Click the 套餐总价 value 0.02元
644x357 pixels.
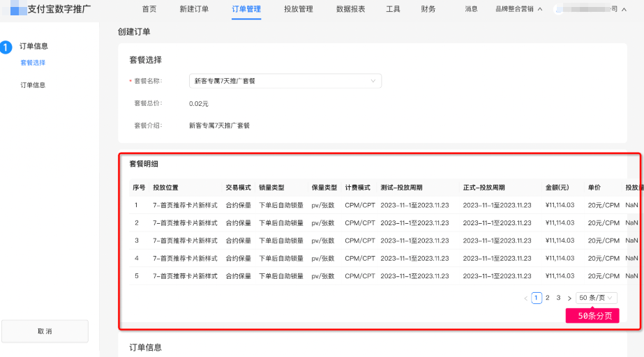click(x=199, y=104)
